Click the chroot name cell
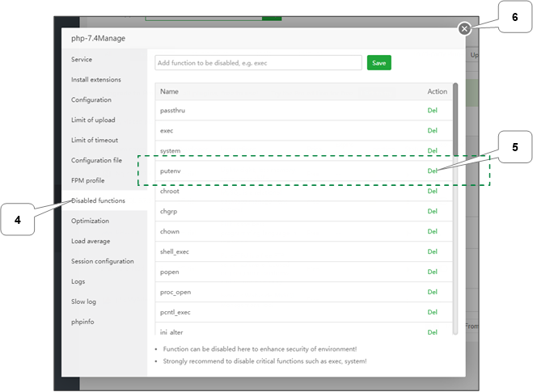 [x=170, y=191]
